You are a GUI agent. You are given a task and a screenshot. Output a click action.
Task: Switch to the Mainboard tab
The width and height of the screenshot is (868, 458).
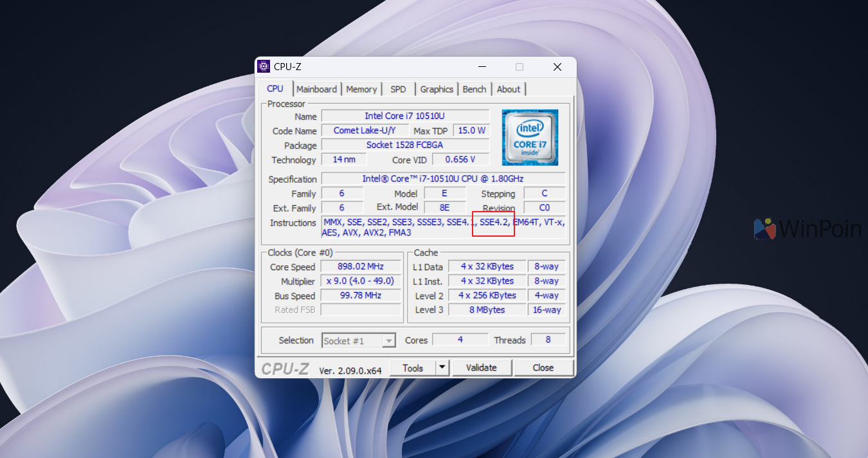pyautogui.click(x=316, y=89)
